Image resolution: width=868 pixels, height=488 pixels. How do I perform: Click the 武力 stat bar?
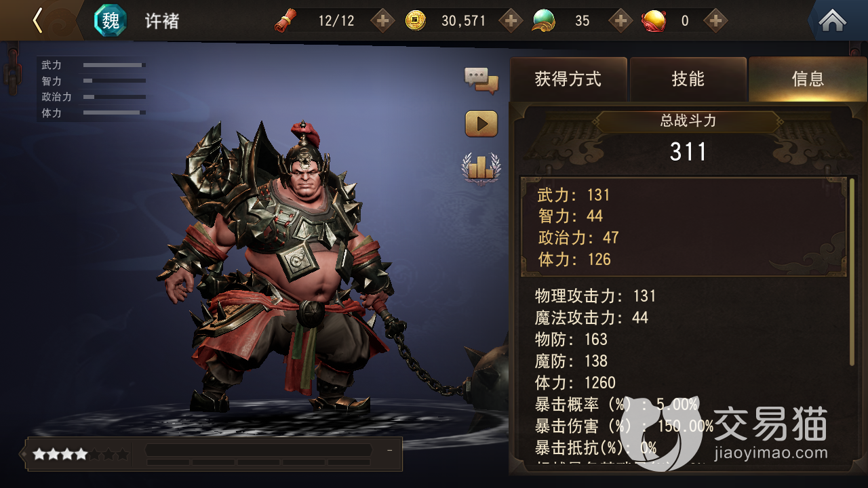pyautogui.click(x=114, y=65)
